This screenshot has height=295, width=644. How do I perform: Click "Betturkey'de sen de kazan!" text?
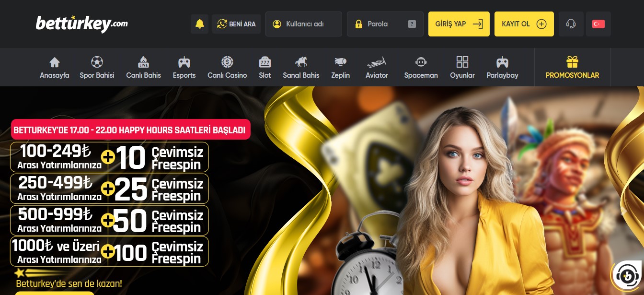click(x=69, y=283)
